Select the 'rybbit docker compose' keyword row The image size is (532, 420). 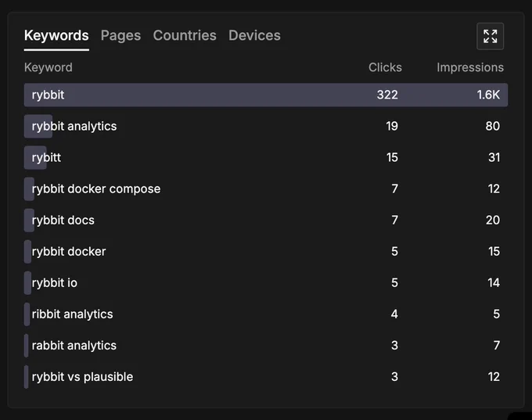point(266,189)
